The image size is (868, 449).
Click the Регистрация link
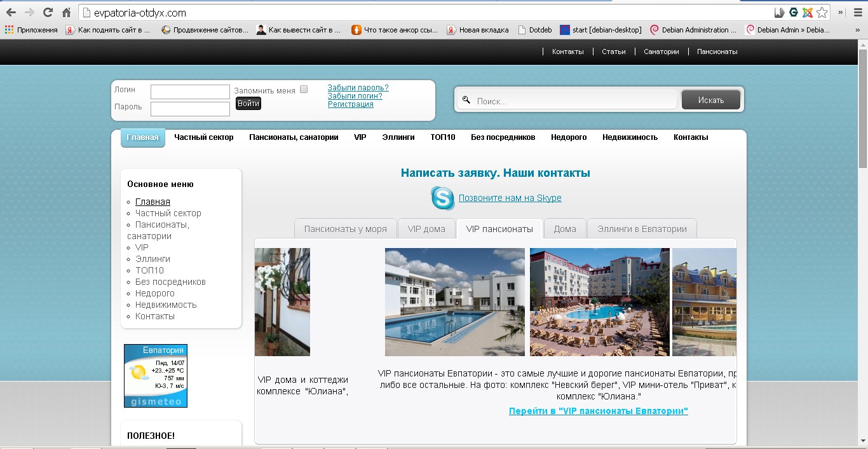pos(351,104)
